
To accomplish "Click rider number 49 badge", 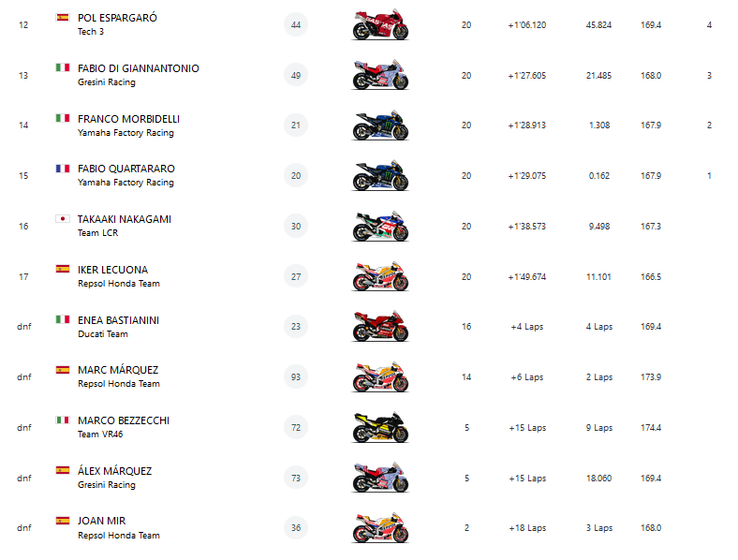I will [x=296, y=75].
